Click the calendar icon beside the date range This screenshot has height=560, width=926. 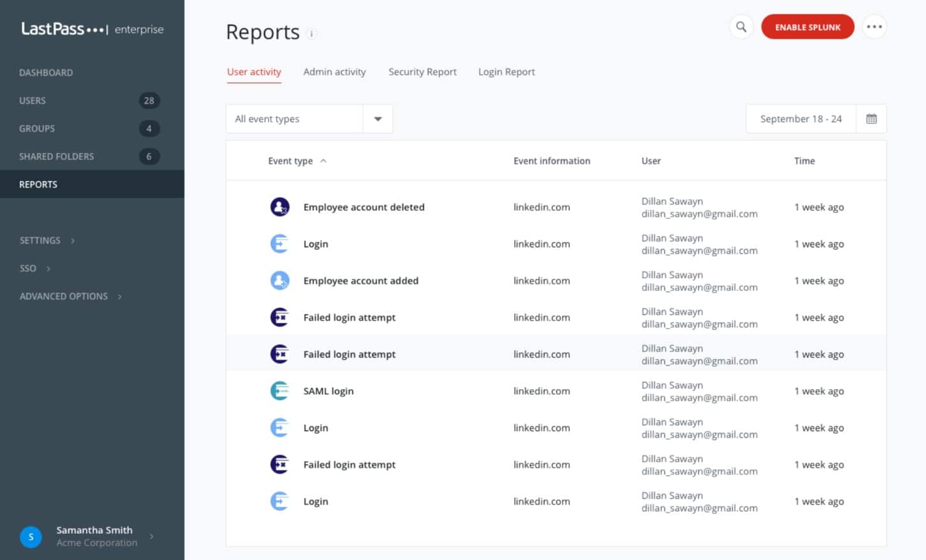tap(871, 119)
